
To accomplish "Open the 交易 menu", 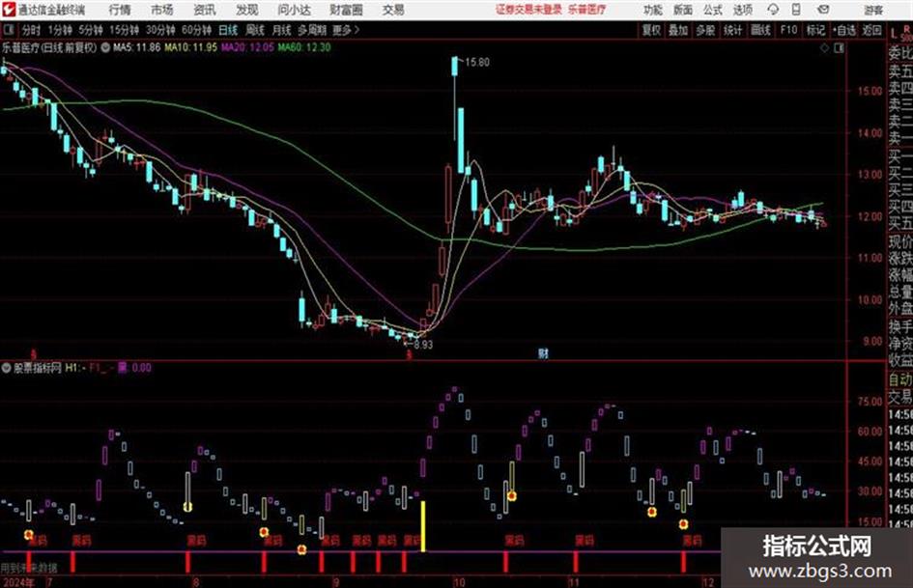I will (393, 10).
